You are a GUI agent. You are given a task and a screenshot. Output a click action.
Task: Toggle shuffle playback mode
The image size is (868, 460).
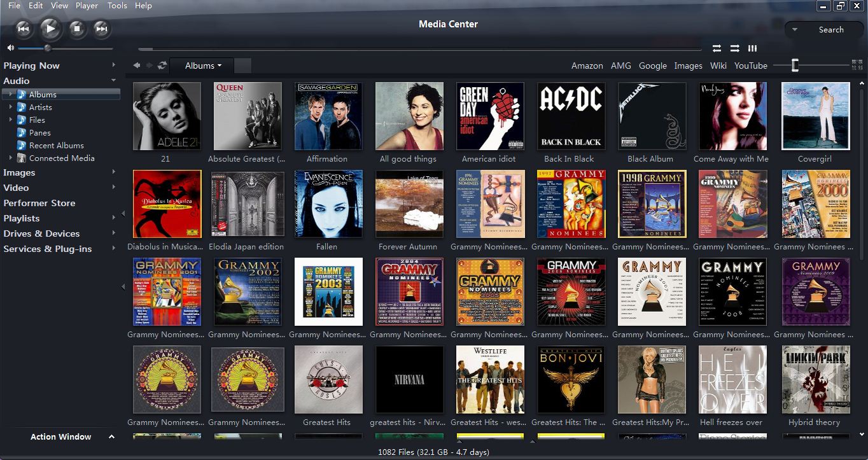click(x=735, y=48)
